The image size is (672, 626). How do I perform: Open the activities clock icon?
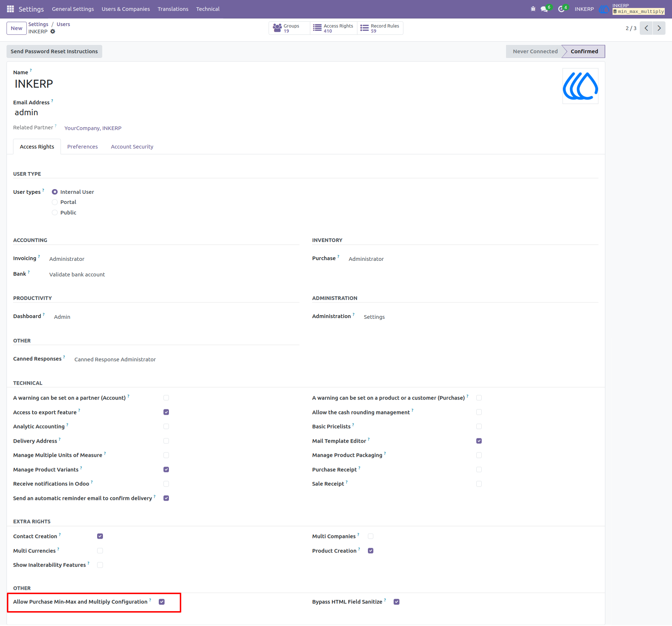pyautogui.click(x=562, y=9)
